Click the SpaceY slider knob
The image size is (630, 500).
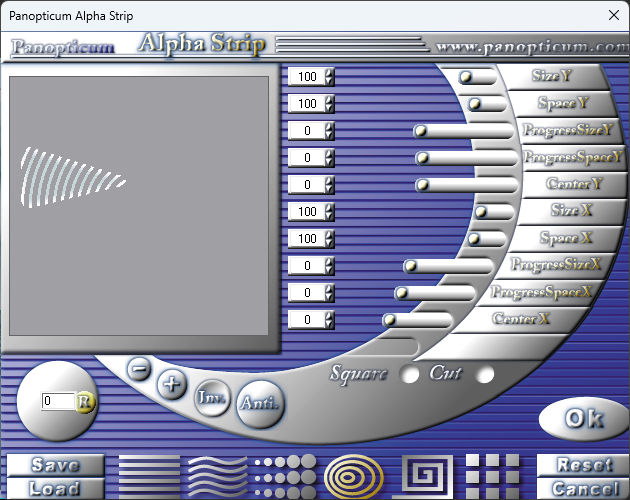pos(475,104)
